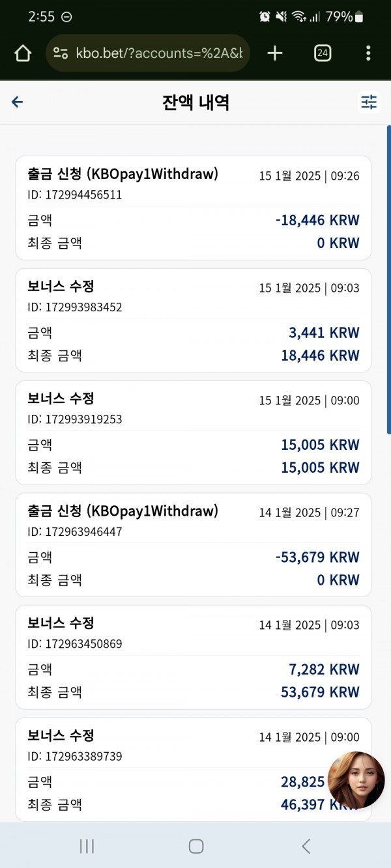Tap the kbo.bet address bar URL
Image resolution: width=391 pixels, height=868 pixels.
(159, 53)
